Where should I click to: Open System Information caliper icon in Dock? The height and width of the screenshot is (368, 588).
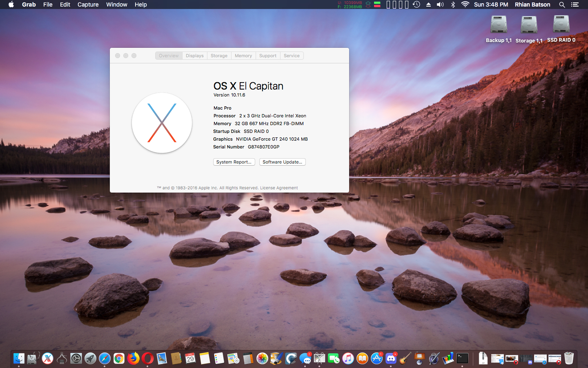pos(62,359)
